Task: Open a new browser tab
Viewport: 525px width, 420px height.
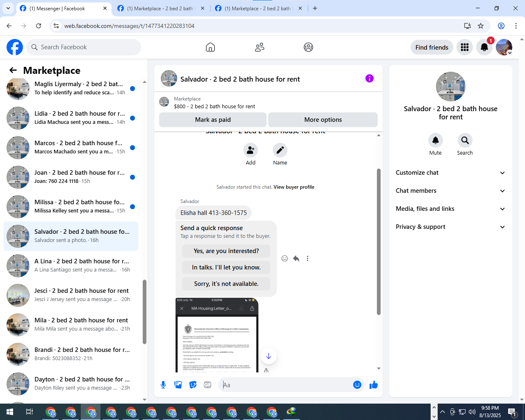Action: click(315, 8)
